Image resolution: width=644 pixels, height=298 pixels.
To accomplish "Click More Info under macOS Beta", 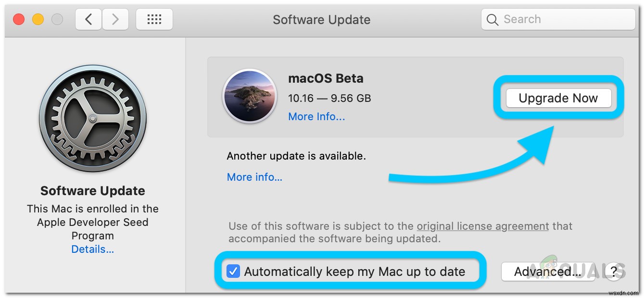I will click(316, 116).
